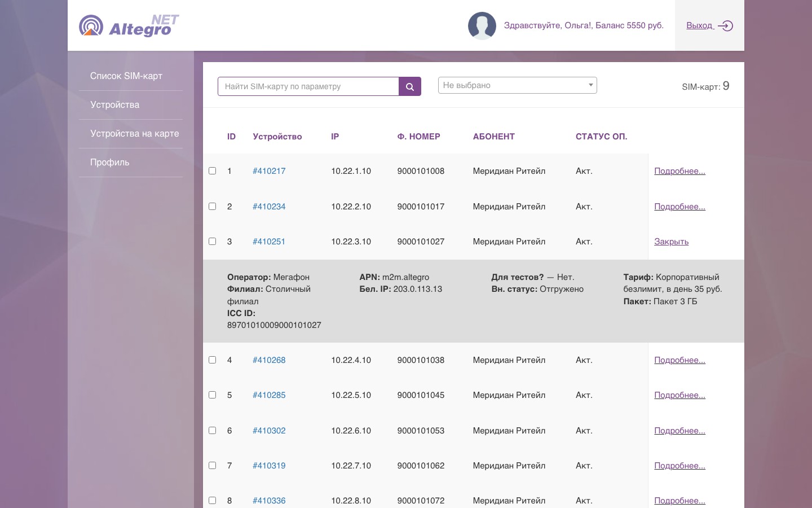Click the АБОНЕНТ column header

coord(494,137)
